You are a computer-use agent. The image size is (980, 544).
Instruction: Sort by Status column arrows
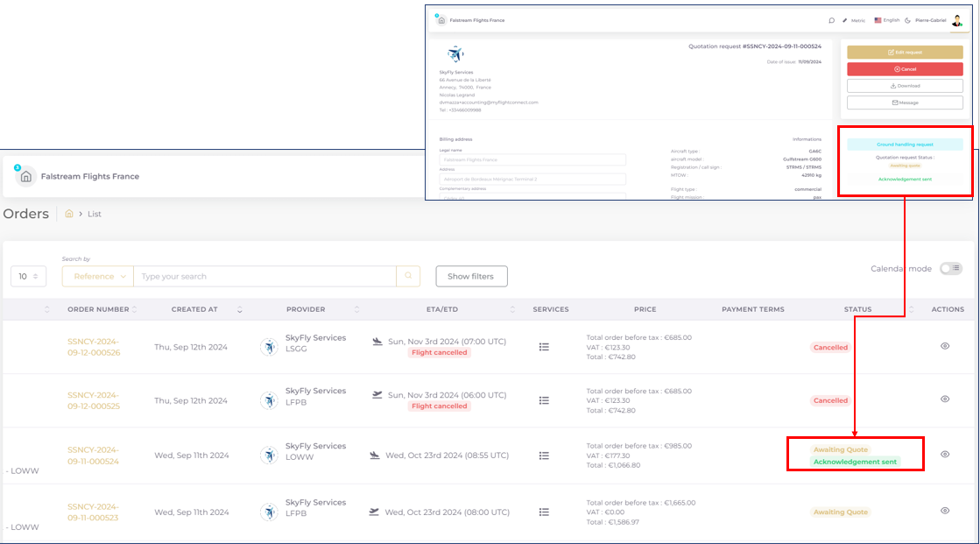click(911, 309)
